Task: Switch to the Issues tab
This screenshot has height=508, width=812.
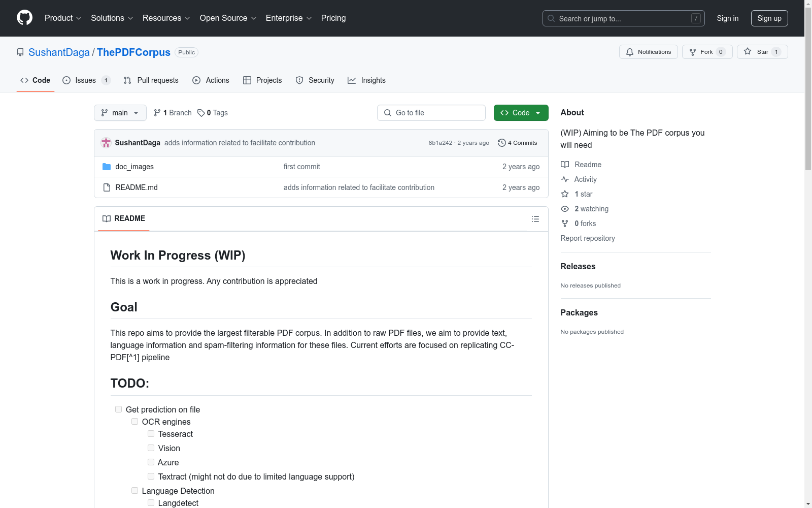Action: (x=86, y=80)
